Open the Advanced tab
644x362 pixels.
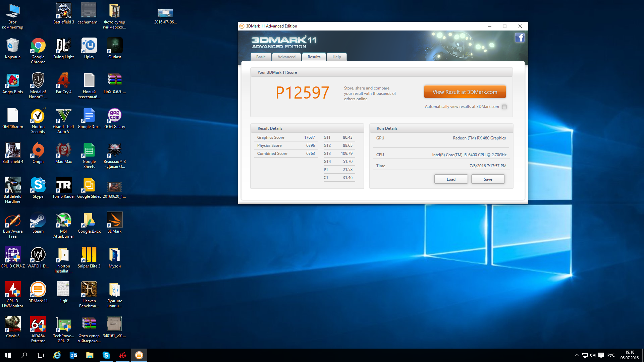[x=286, y=57]
